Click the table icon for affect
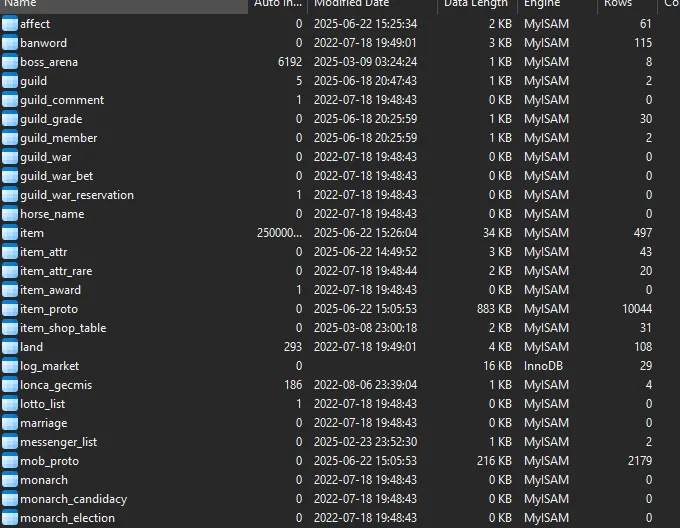The image size is (680, 528). (x=10, y=24)
